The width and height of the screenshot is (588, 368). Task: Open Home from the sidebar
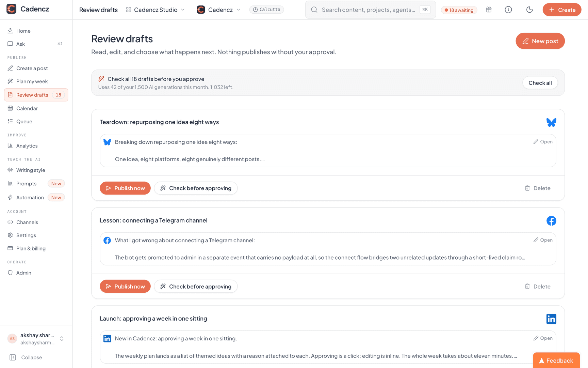click(36, 31)
